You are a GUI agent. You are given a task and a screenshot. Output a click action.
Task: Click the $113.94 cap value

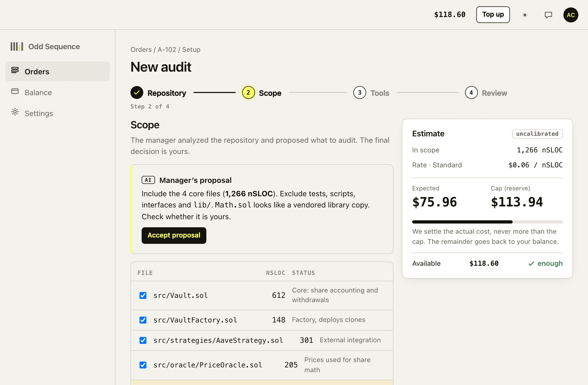[517, 202]
